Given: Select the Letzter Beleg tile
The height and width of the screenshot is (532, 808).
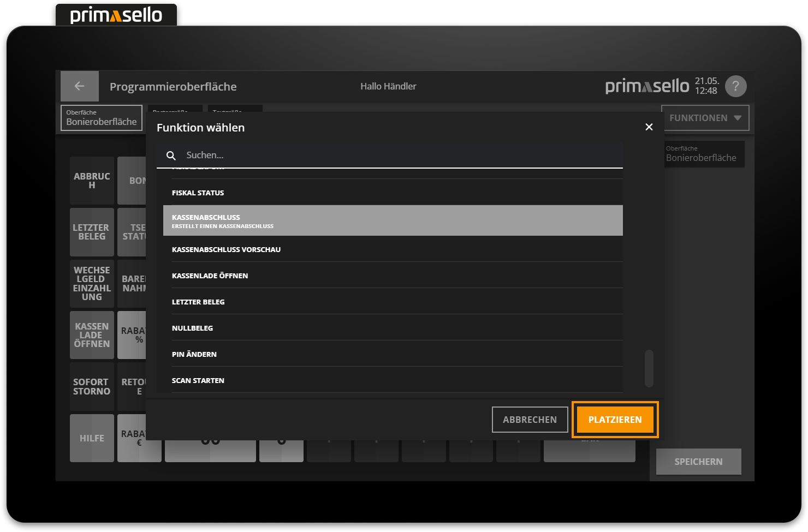Looking at the screenshot, I should click(91, 232).
